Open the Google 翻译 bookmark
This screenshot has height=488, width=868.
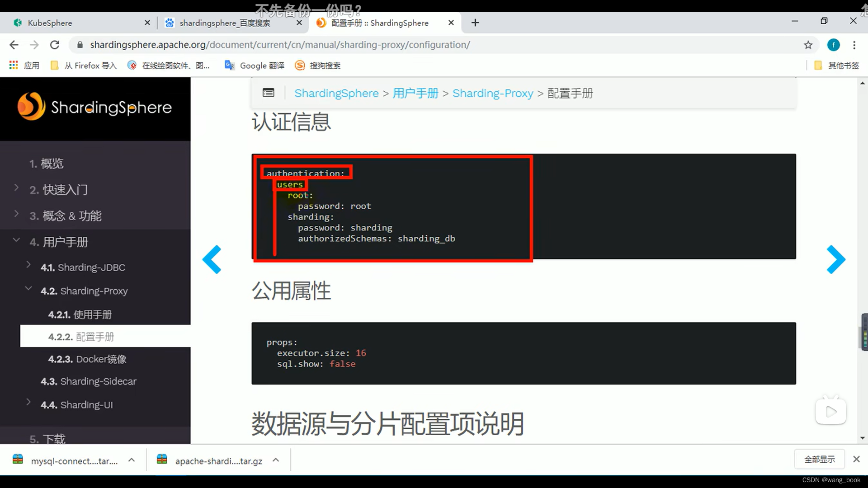point(255,66)
